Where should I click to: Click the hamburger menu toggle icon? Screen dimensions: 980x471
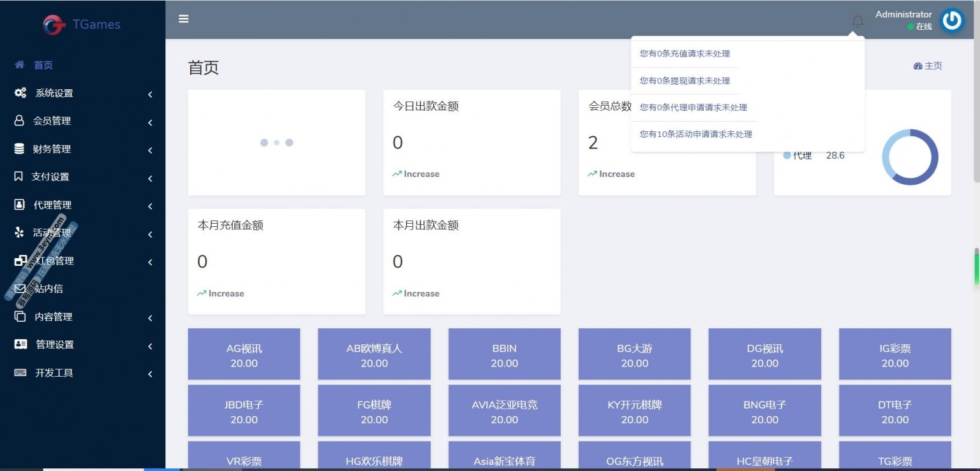184,19
